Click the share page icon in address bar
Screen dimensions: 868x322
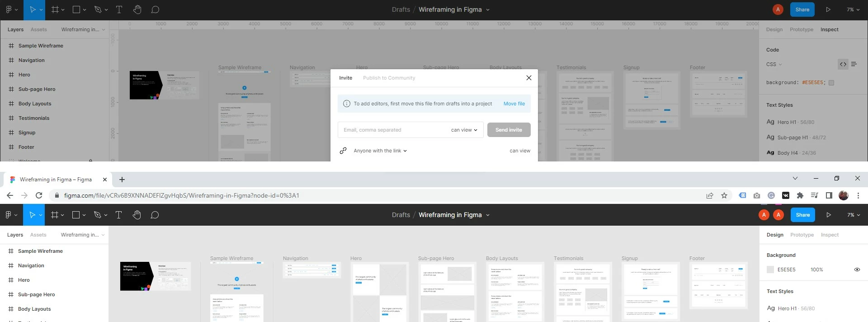710,195
